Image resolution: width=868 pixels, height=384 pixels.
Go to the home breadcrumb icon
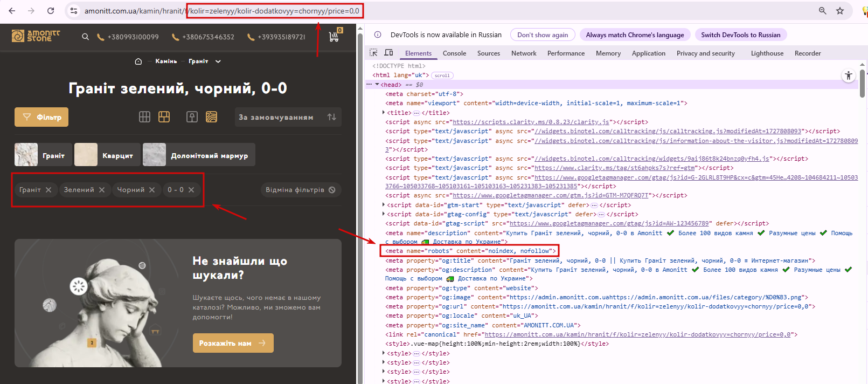(138, 61)
